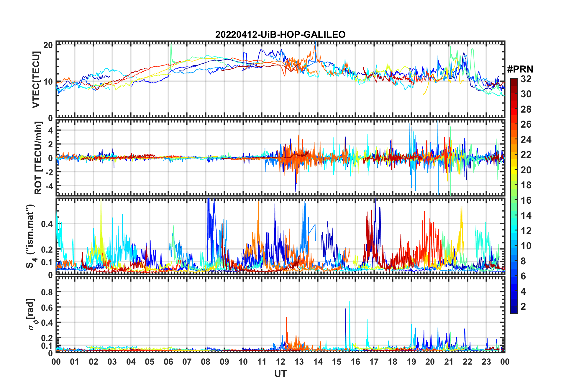Viewport: 561px width, 392px height.
Task: Click the ROT [TECU/min] axis label
Action: (x=38, y=158)
